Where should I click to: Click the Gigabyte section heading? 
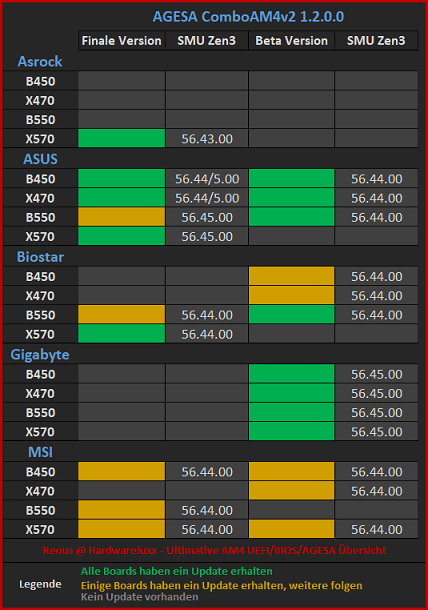point(40,355)
